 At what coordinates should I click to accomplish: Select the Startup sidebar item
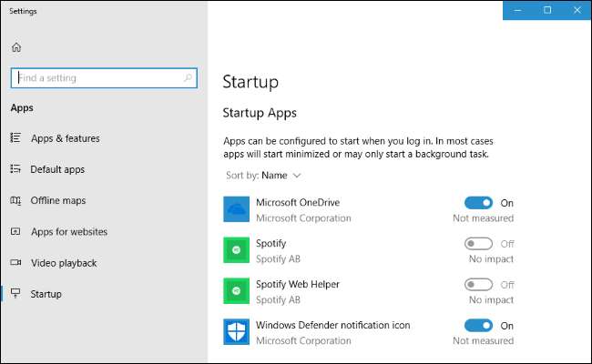[46, 294]
